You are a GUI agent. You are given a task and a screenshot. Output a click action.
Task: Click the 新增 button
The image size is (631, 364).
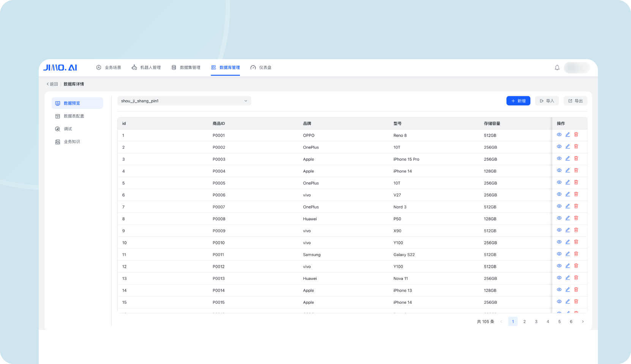[x=518, y=101]
